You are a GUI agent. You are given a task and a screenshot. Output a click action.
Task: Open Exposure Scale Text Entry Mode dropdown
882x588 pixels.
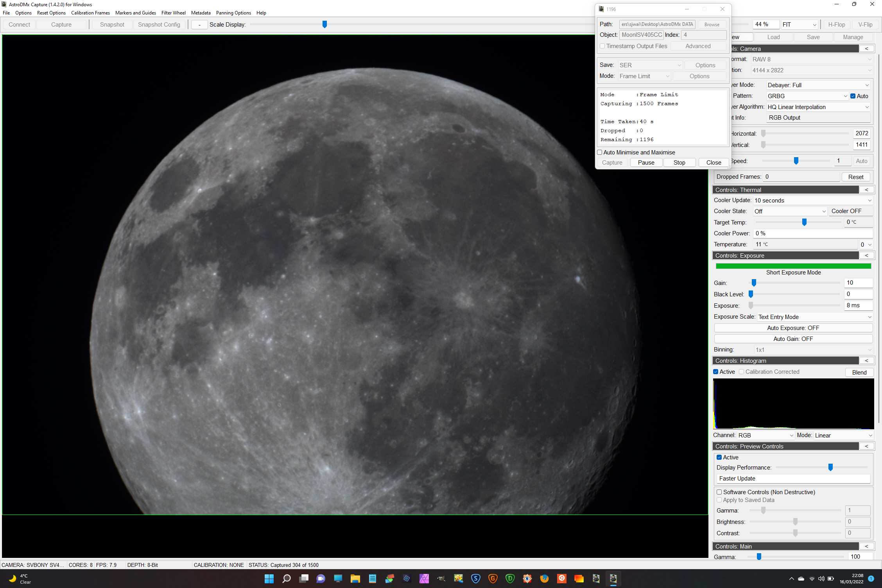815,317
